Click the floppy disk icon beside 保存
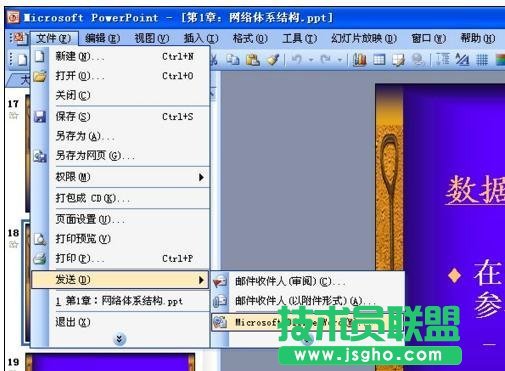505x371 pixels. point(40,117)
